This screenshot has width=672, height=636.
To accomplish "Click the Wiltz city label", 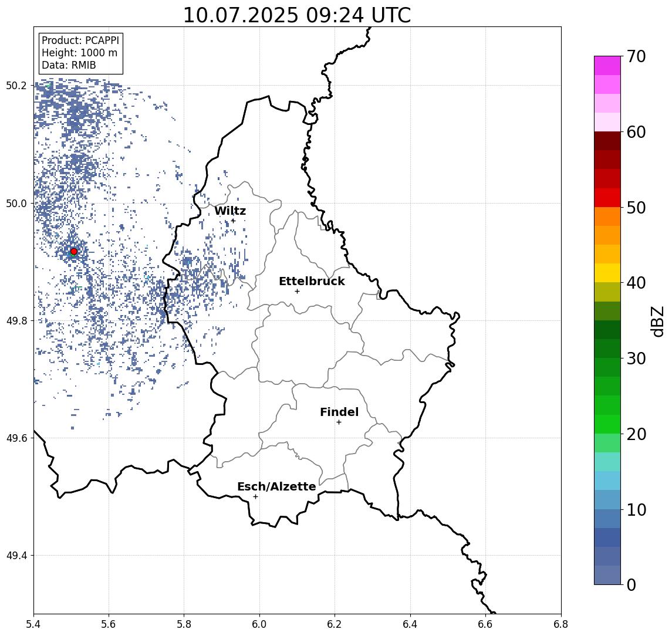I will (230, 211).
